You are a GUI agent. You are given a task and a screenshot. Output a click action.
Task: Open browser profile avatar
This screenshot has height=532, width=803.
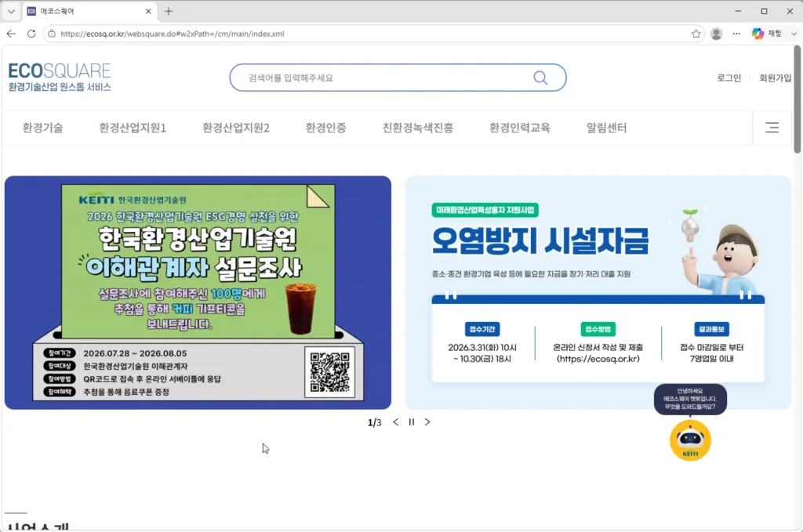[717, 34]
